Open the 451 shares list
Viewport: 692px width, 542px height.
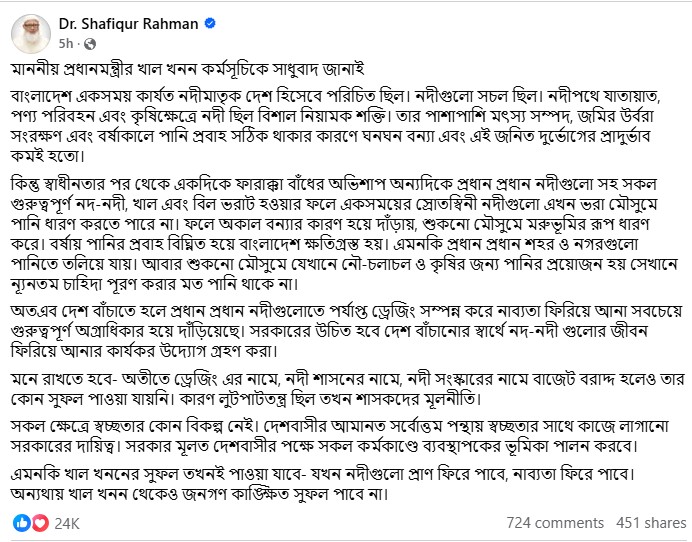point(651,522)
